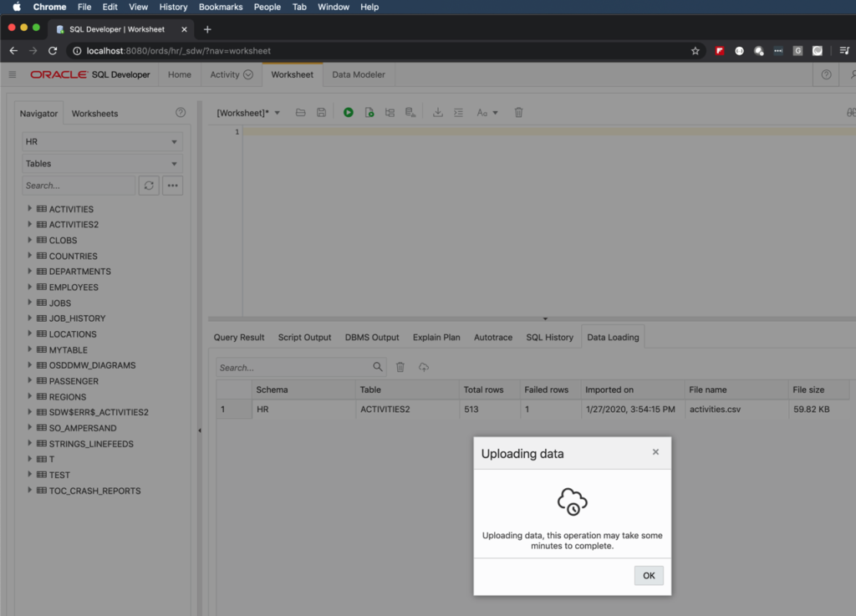Click the Download editor content icon
The height and width of the screenshot is (616, 856).
coord(438,112)
